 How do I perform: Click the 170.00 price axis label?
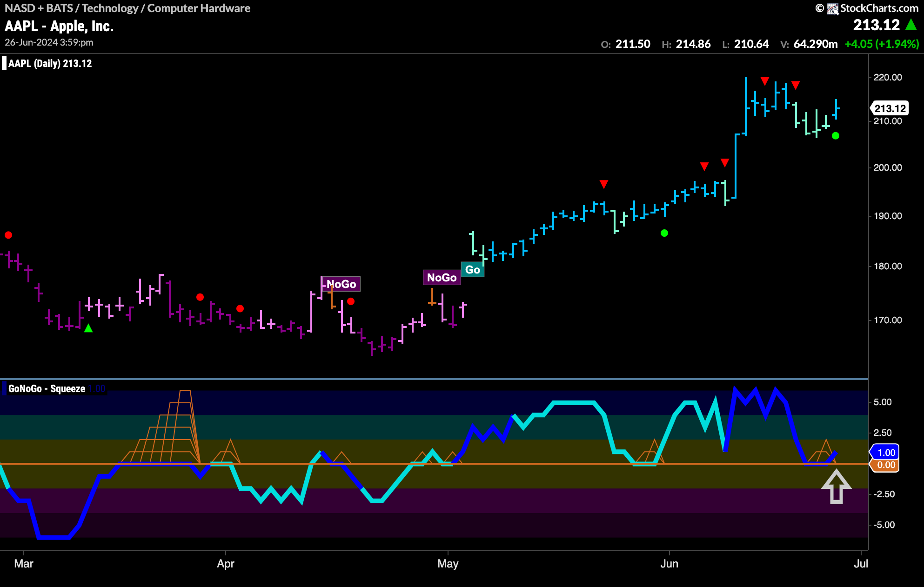point(888,320)
